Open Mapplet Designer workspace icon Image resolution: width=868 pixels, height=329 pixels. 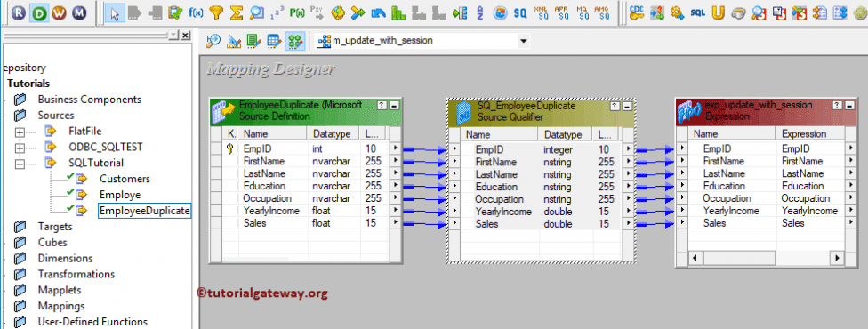[273, 41]
